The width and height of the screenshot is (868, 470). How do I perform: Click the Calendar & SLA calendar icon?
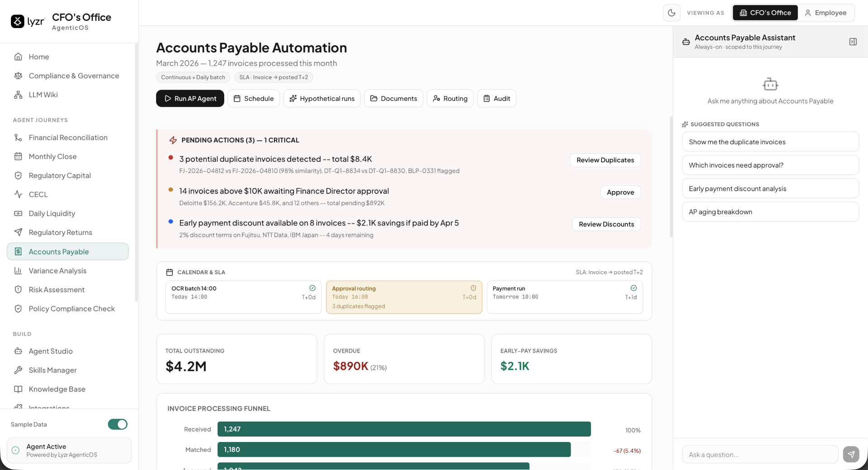(x=170, y=272)
